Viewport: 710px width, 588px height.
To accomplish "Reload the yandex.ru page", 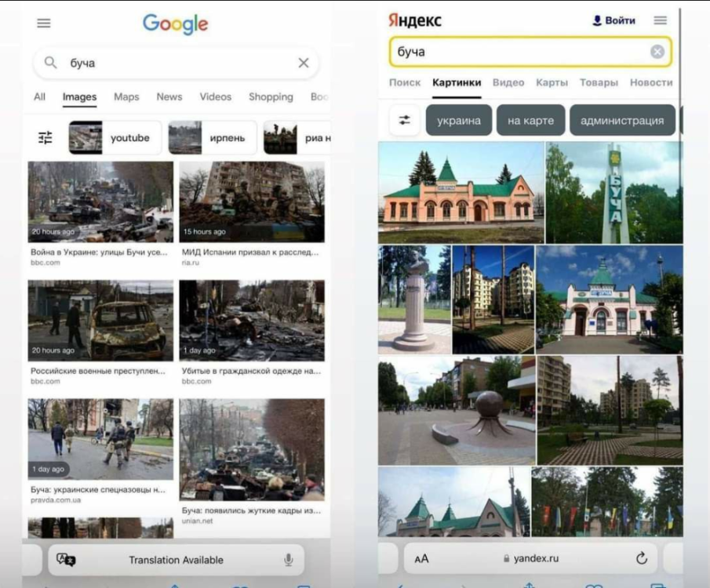I will coord(642,558).
